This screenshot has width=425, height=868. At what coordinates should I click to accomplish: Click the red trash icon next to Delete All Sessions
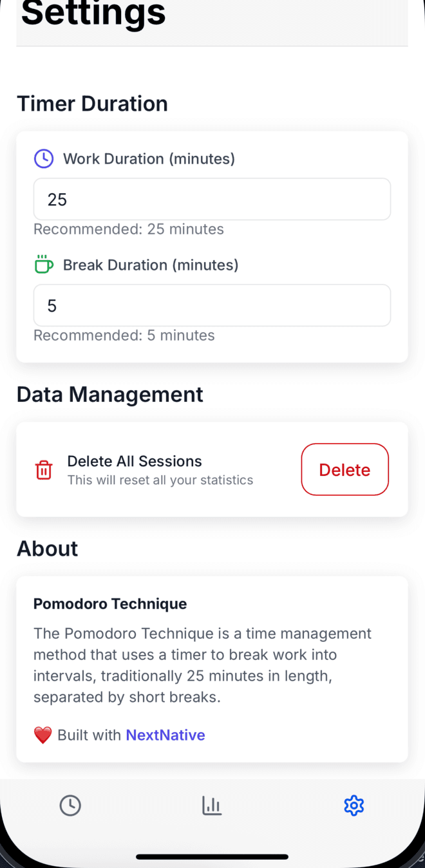pyautogui.click(x=43, y=470)
